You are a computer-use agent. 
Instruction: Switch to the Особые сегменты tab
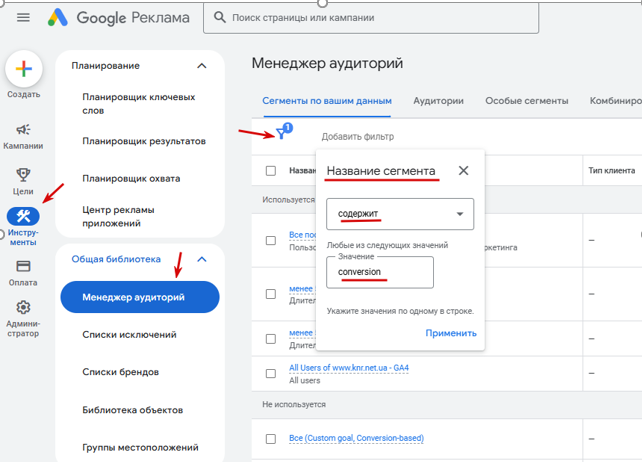[x=527, y=101]
